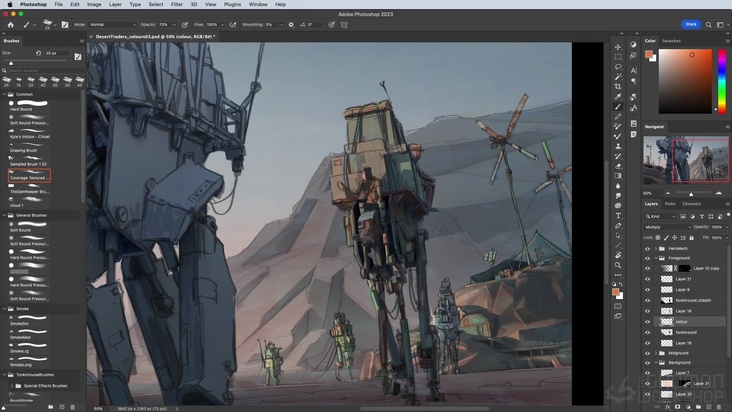Open the brush Mode dropdown
This screenshot has width=732, height=412.
(110, 24)
